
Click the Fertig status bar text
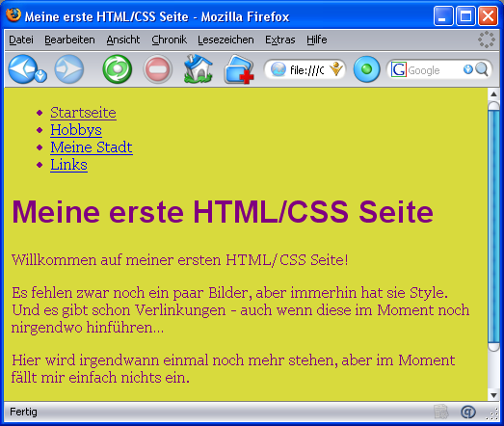coord(23,412)
